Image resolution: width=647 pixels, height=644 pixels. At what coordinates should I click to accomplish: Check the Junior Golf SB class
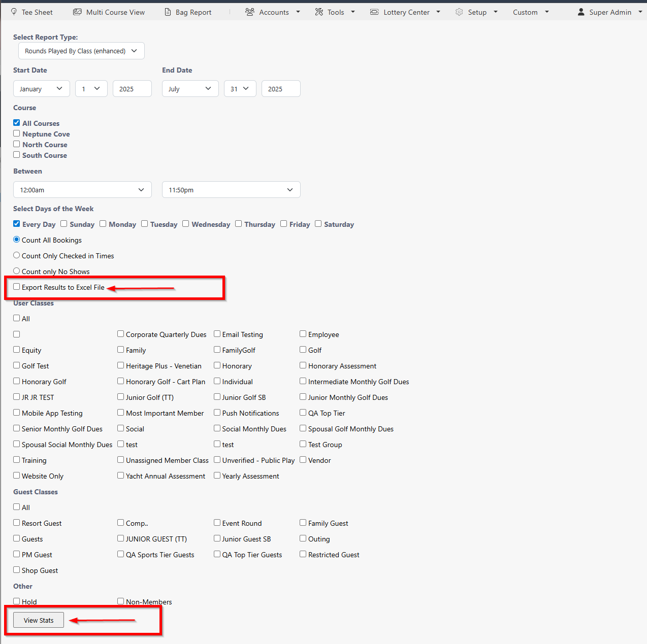pos(217,397)
